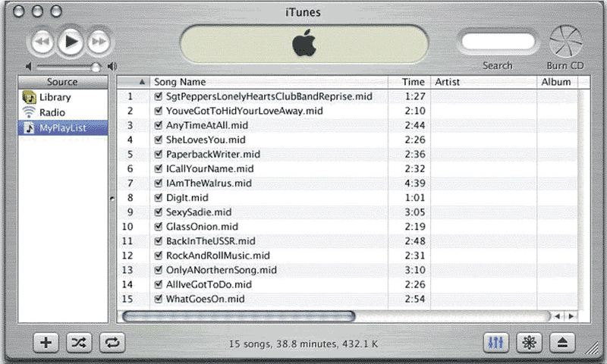
Task: Click the Play button
Action: pos(71,42)
